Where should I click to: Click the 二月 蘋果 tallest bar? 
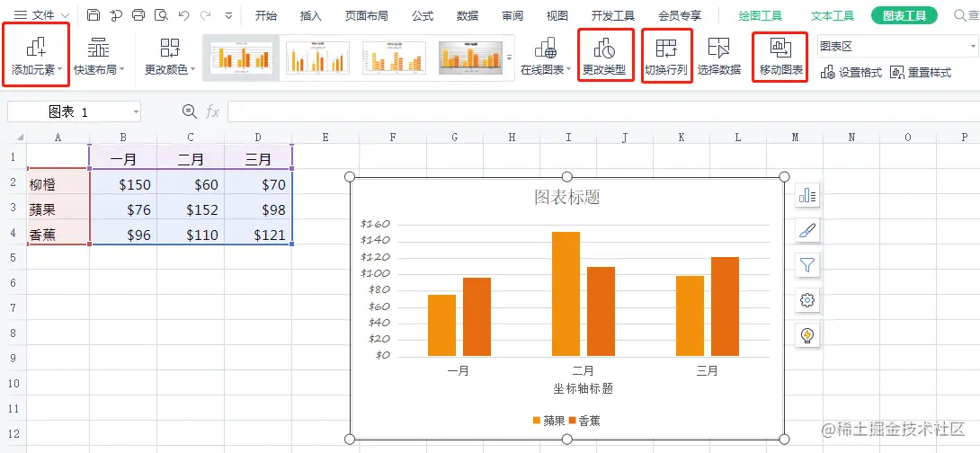[566, 294]
